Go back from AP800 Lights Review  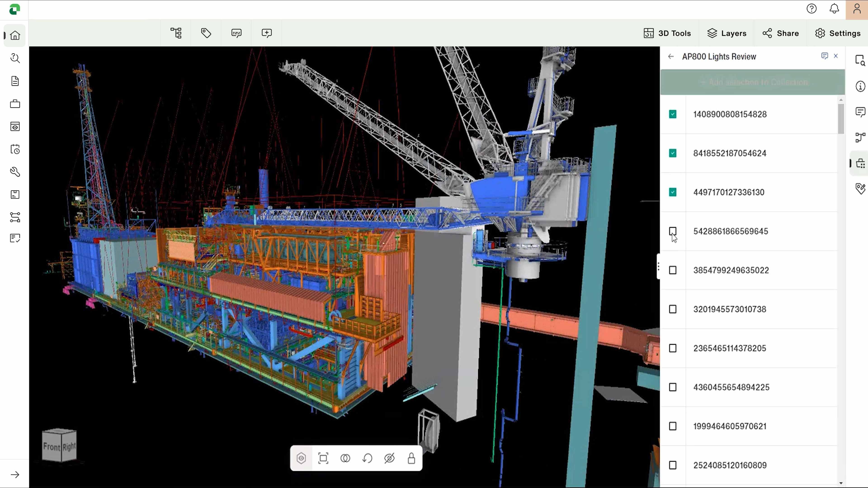click(671, 56)
